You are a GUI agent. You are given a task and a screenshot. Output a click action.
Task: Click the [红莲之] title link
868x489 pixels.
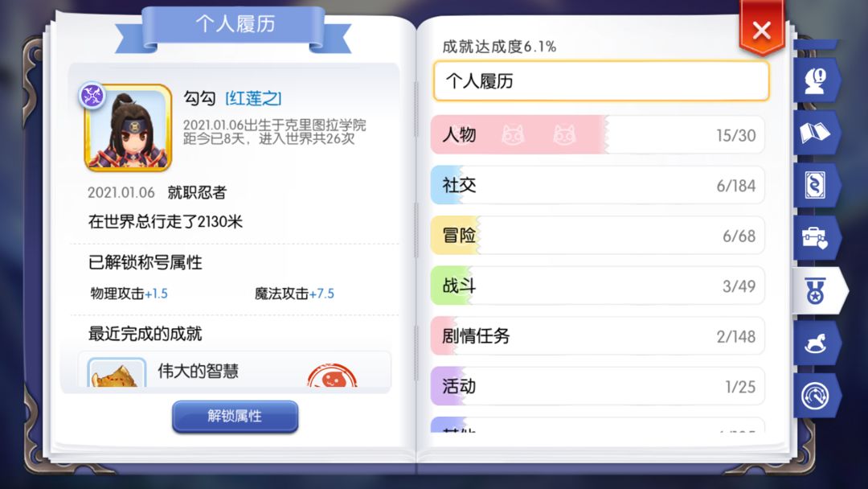pyautogui.click(x=253, y=99)
